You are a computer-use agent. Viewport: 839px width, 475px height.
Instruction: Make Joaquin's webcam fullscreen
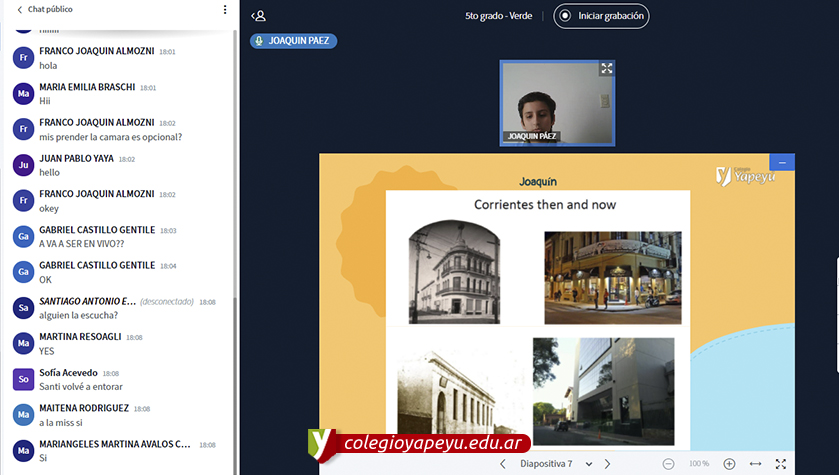point(606,69)
